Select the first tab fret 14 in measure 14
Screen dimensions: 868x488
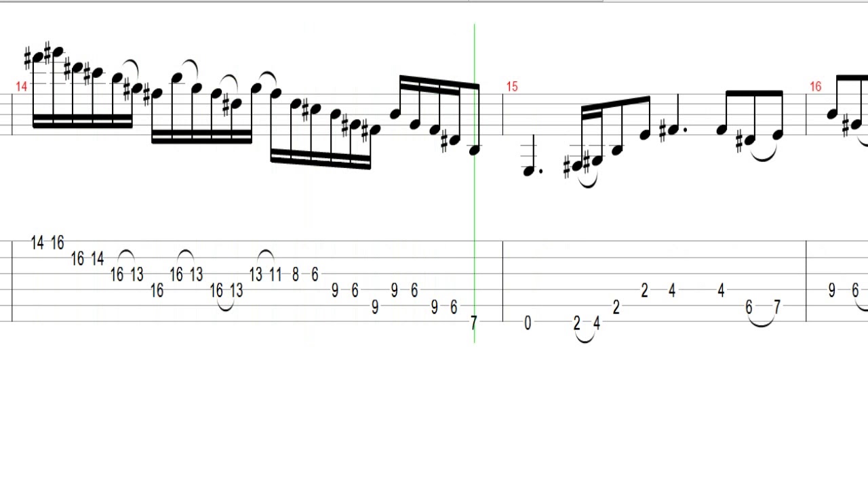(37, 243)
